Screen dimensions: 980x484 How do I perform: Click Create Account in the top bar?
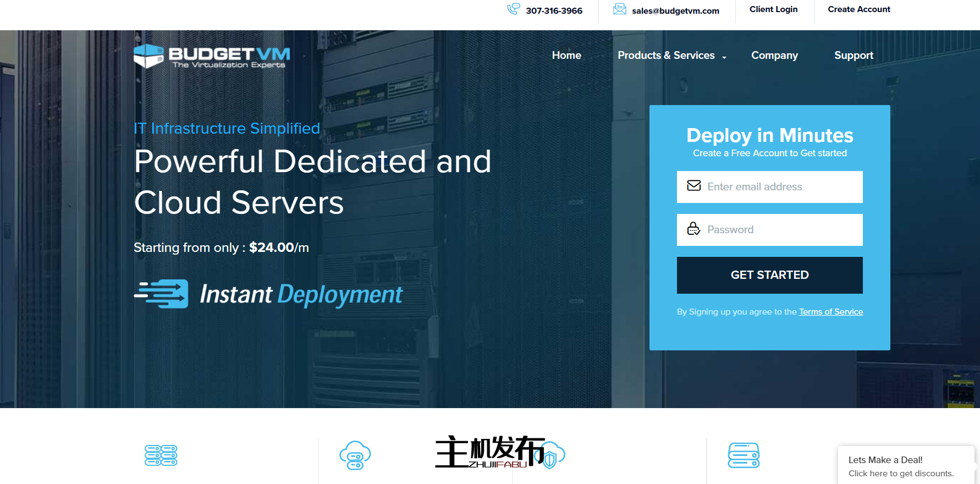858,9
